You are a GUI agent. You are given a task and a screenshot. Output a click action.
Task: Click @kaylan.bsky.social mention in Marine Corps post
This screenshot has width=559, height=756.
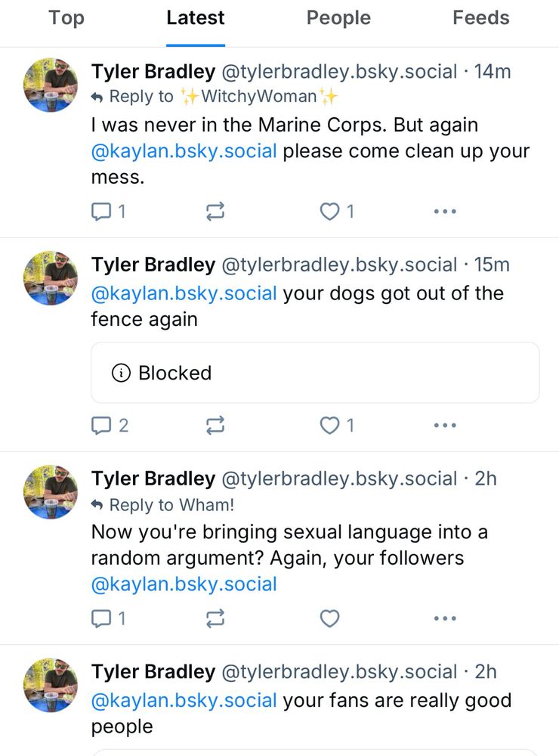184,151
